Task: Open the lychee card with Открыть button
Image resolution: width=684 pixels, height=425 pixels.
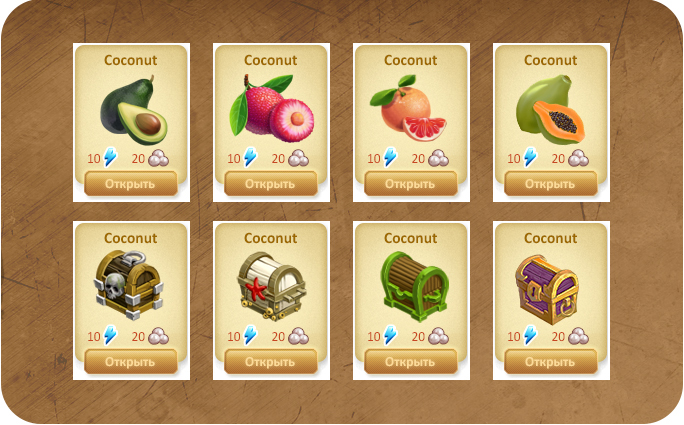Action: pyautogui.click(x=271, y=184)
